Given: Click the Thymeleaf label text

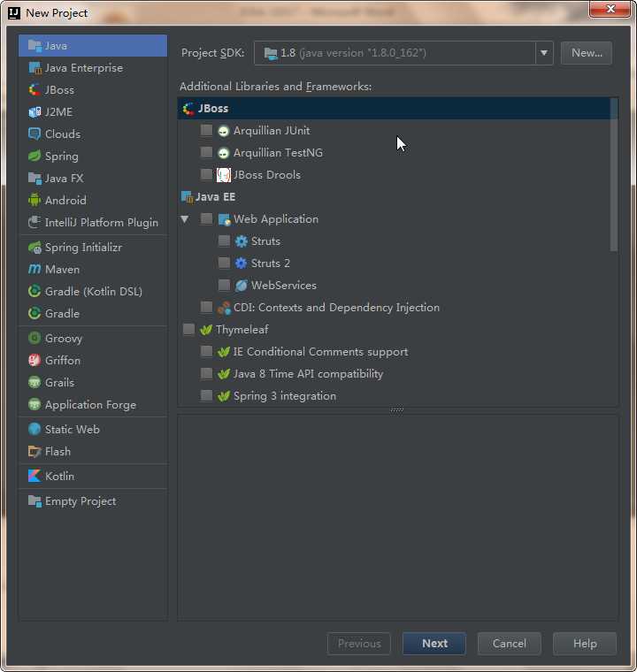Looking at the screenshot, I should click(x=242, y=330).
